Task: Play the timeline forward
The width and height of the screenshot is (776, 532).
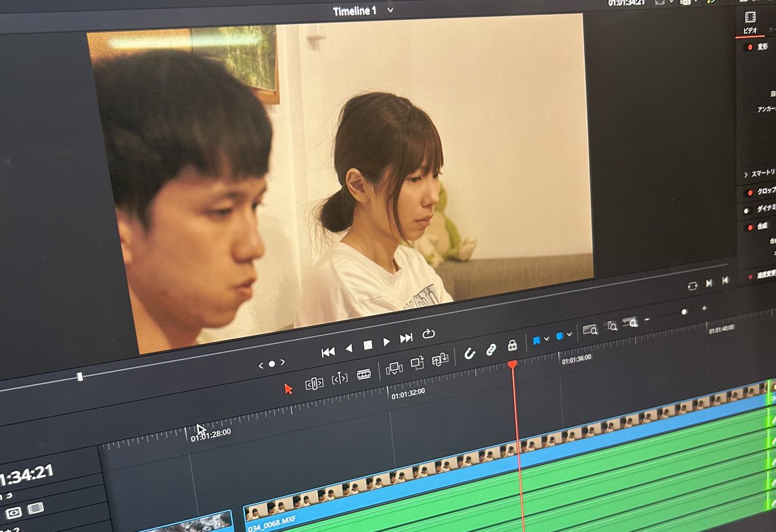Action: [387, 342]
